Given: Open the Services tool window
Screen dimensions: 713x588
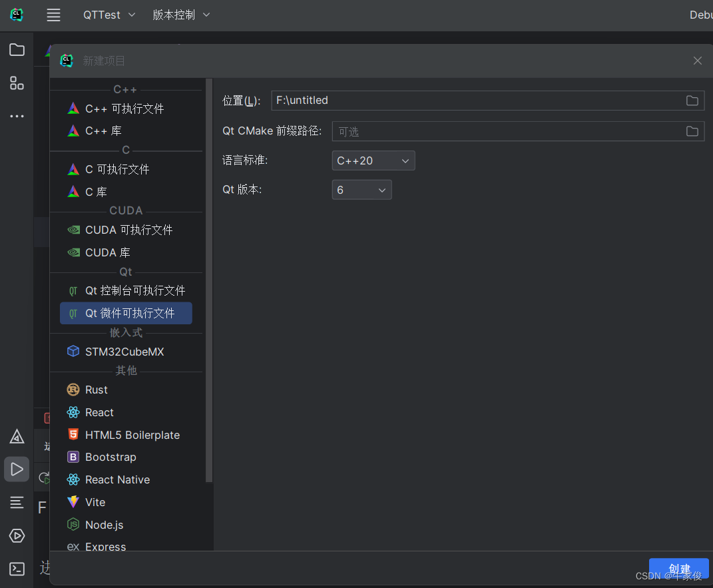Looking at the screenshot, I should pos(17,535).
